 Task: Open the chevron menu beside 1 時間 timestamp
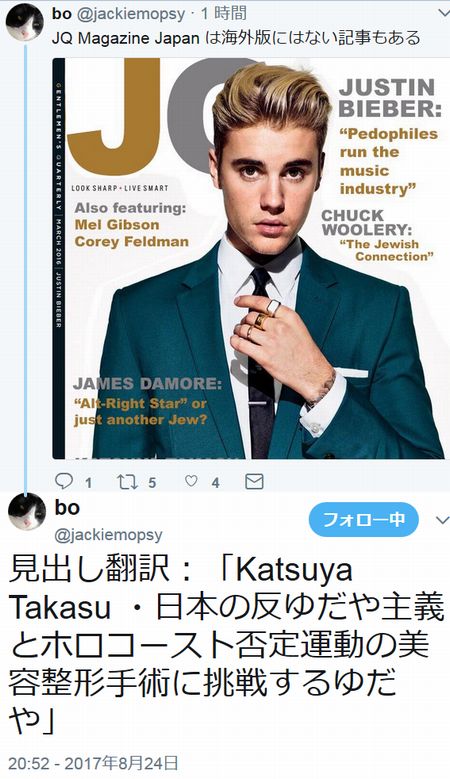pos(445,13)
